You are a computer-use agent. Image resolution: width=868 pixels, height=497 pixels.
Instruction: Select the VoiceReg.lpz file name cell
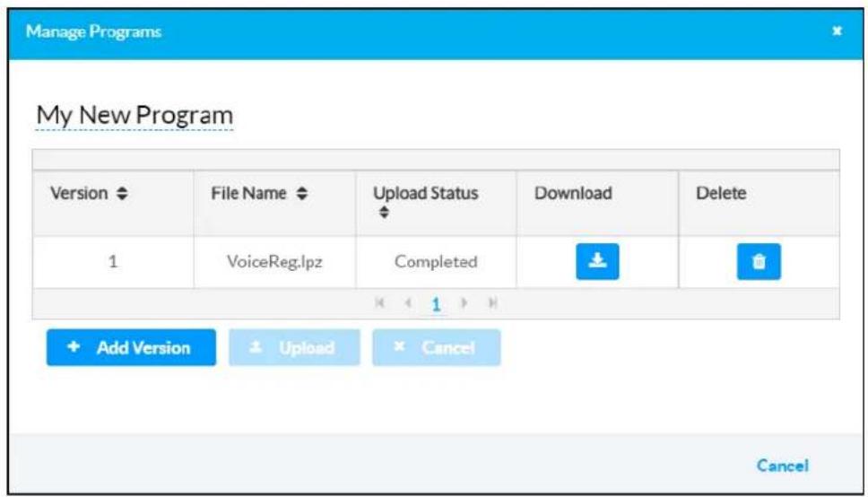(274, 262)
